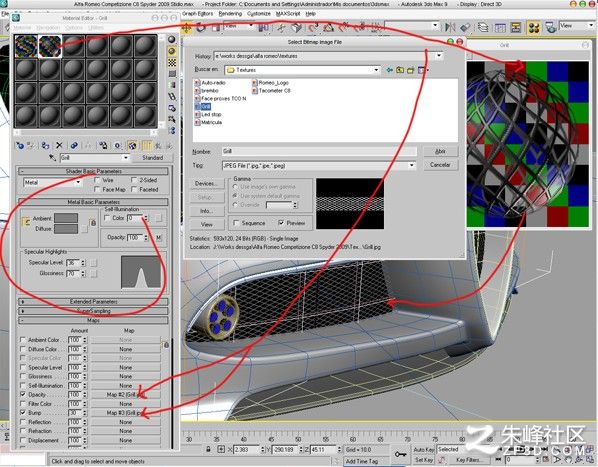The height and width of the screenshot is (467, 598).
Task: Click Put to Library icon
Action: [103, 146]
